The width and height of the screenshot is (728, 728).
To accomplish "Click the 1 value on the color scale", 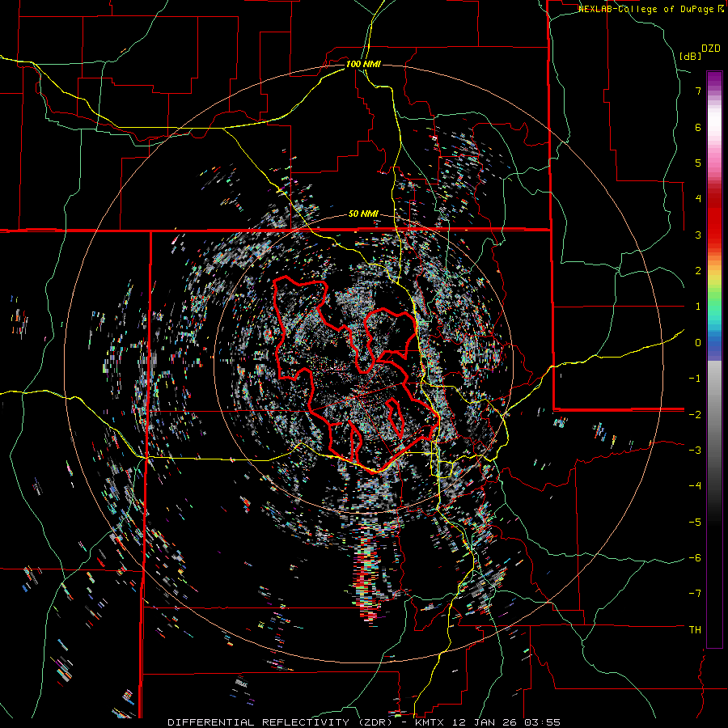I will point(698,307).
